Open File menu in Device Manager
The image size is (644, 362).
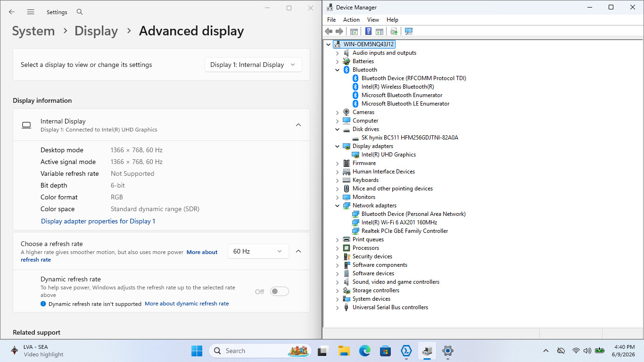pyautogui.click(x=331, y=20)
